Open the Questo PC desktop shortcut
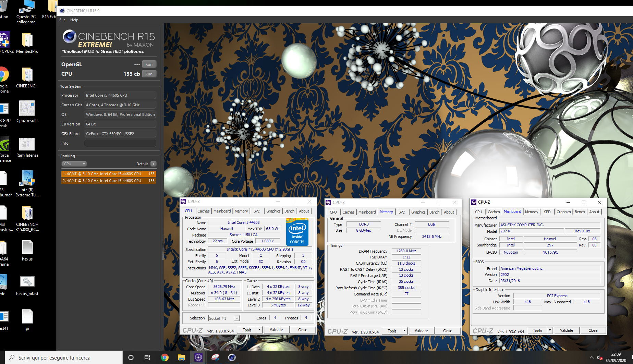Image resolution: width=633 pixels, height=364 pixels. [27, 12]
